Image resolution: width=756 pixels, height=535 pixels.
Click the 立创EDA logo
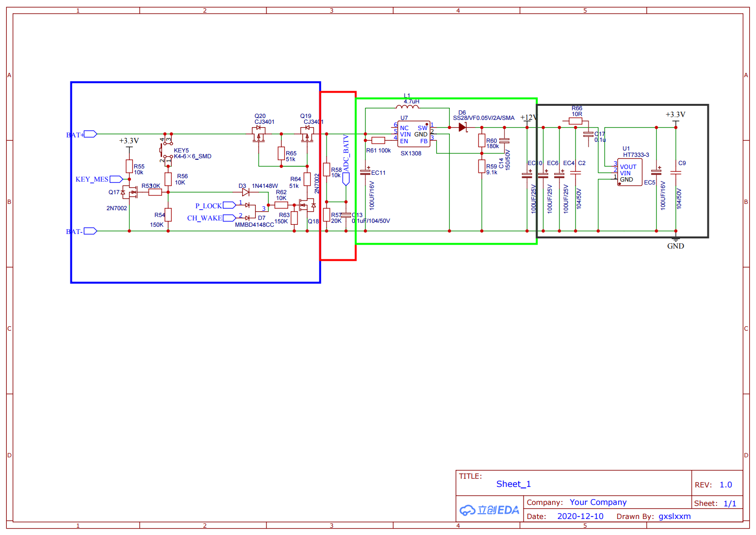489,510
